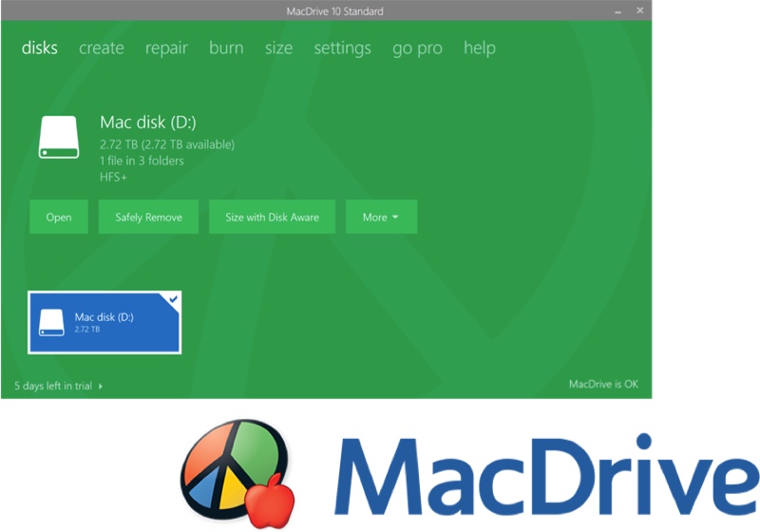Click the 'MacDrive 10 Standard' title text
Screen dimensions: 760x532
335,11
